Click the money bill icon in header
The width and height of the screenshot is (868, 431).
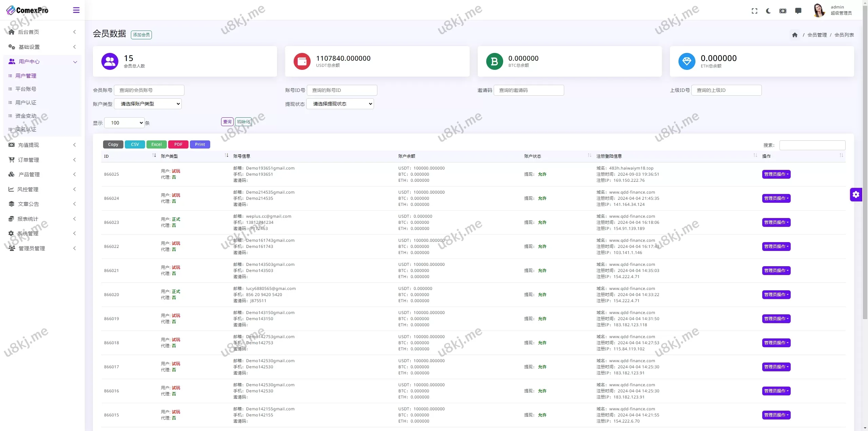(x=783, y=11)
